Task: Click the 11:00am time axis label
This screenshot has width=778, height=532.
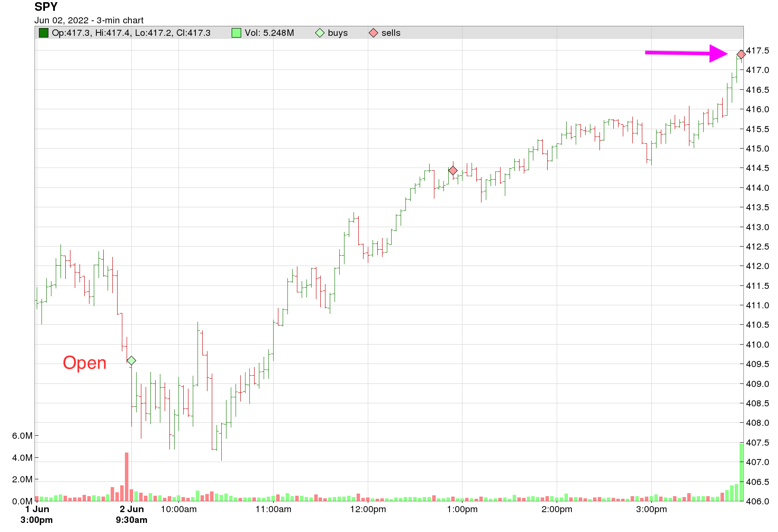Action: 273,509
